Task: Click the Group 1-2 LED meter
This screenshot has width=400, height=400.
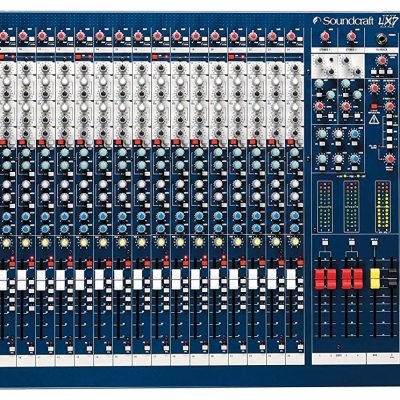Action: click(325, 207)
